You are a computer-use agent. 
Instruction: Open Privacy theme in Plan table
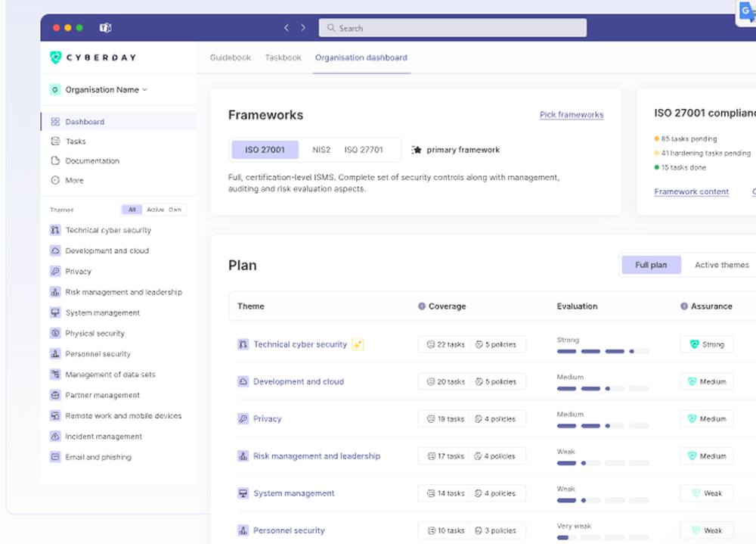267,418
